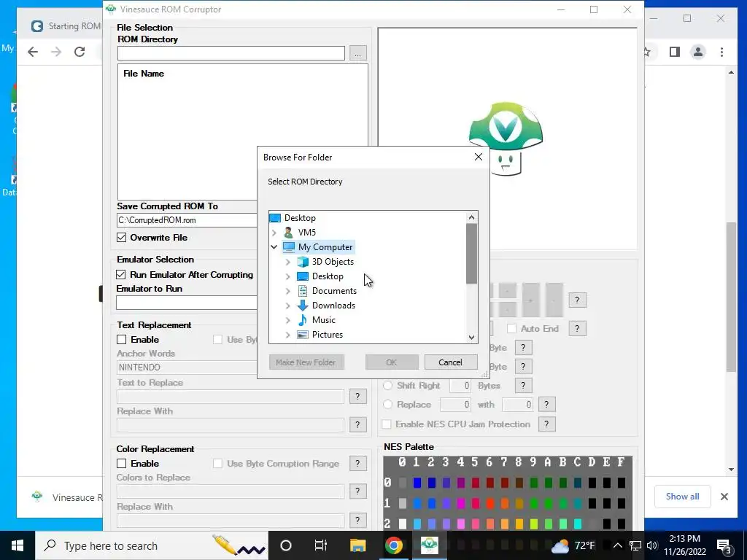Click the Music note icon in tree
The image size is (747, 560).
pyautogui.click(x=303, y=320)
